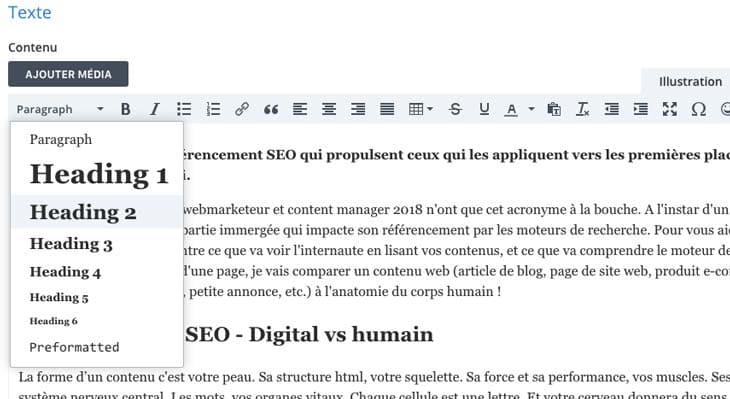The height and width of the screenshot is (399, 730).
Task: Select Heading 5 format
Action: [x=97, y=298]
